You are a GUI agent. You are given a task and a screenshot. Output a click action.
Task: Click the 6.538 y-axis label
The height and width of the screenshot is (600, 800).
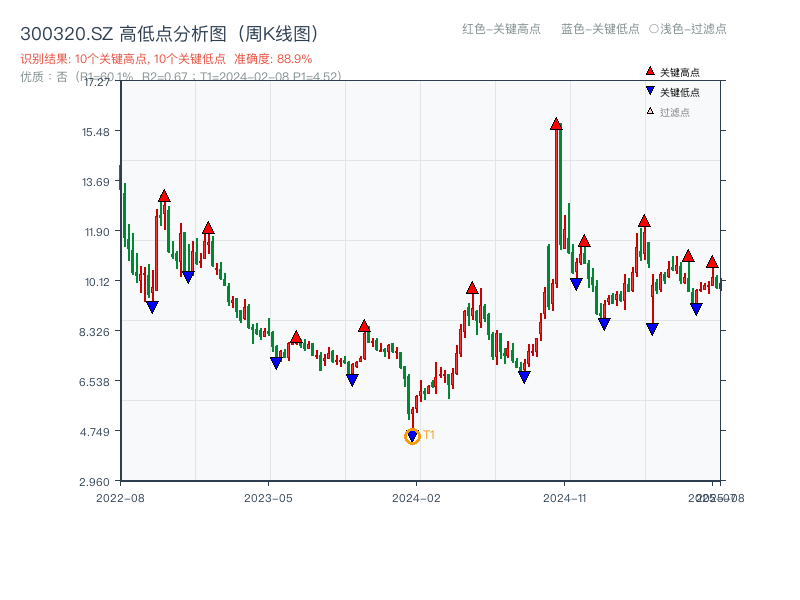pyautogui.click(x=94, y=382)
